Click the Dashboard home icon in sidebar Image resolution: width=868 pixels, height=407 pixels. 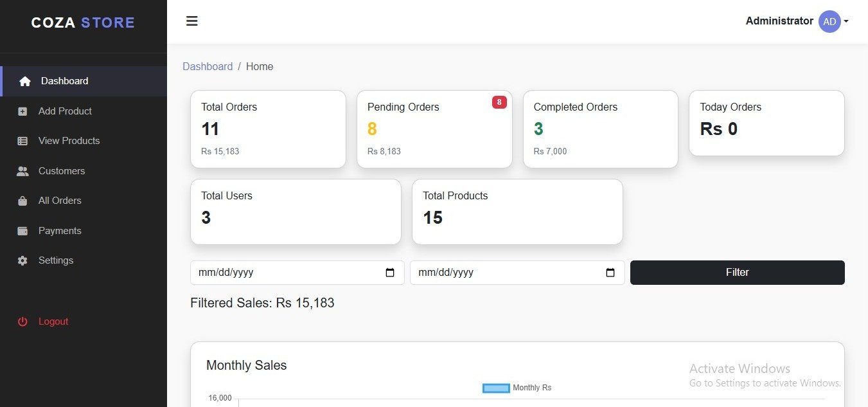pyautogui.click(x=25, y=82)
